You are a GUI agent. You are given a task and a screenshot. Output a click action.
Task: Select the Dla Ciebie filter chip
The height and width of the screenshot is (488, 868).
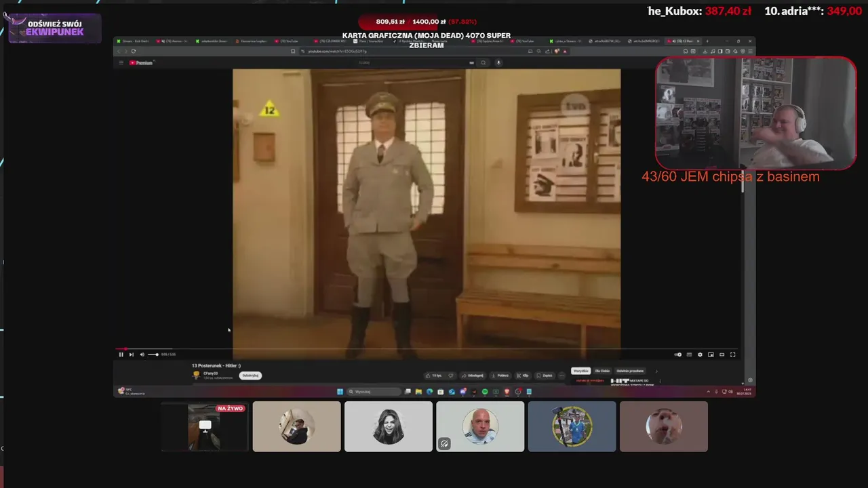[x=602, y=371]
